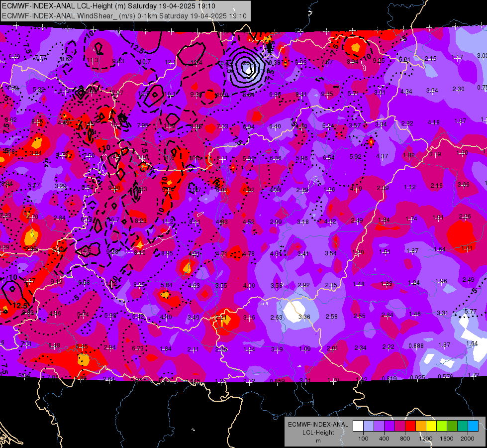Viewport: 487px width, 448px height.
Task: Click the blue legend swatch at the scale's end
Action: 473,426
